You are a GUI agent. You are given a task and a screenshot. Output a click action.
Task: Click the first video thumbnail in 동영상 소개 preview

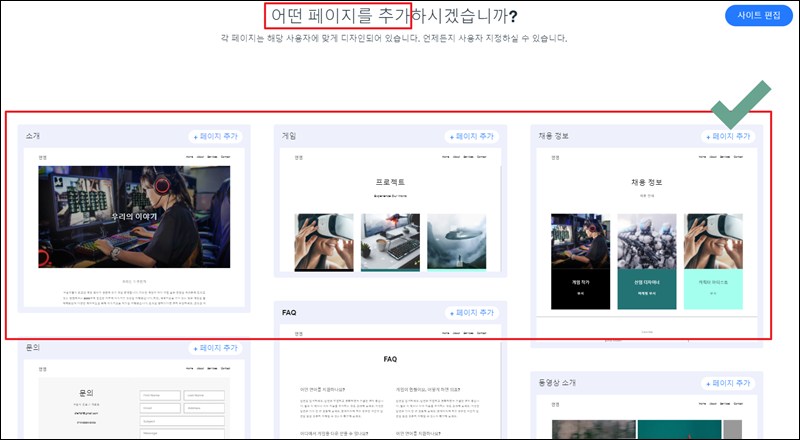pyautogui.click(x=594, y=430)
